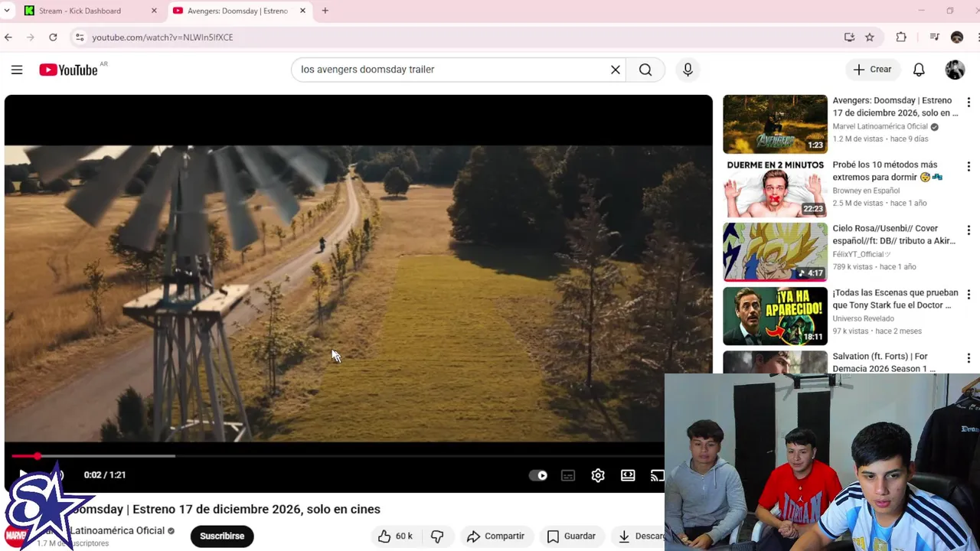Click the red playhead scrubber dot
This screenshot has height=551, width=980.
(37, 456)
